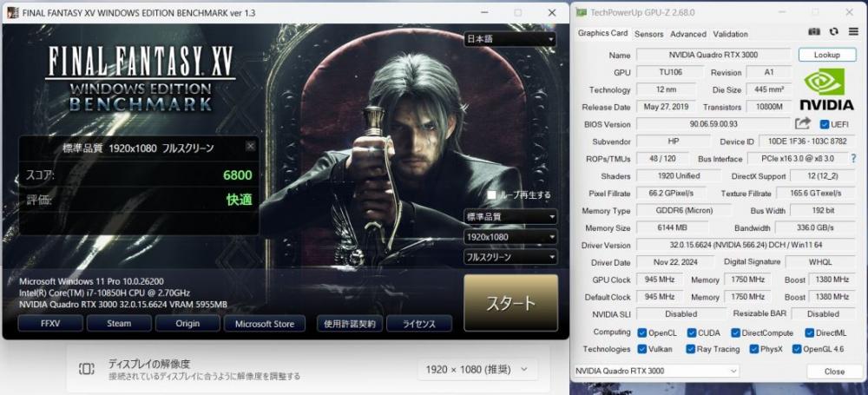Click NVIDIA logo in GPU-Z
Viewport: 868px width, 395px height.
(827, 89)
